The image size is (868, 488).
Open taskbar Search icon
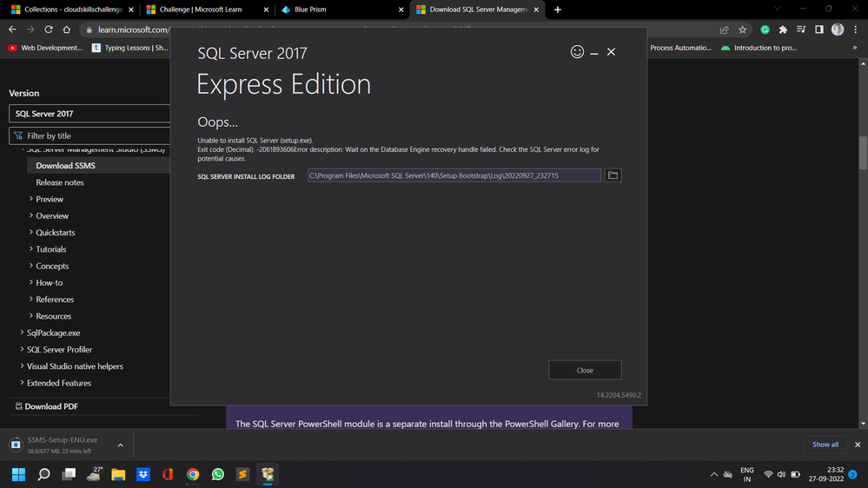pyautogui.click(x=43, y=474)
